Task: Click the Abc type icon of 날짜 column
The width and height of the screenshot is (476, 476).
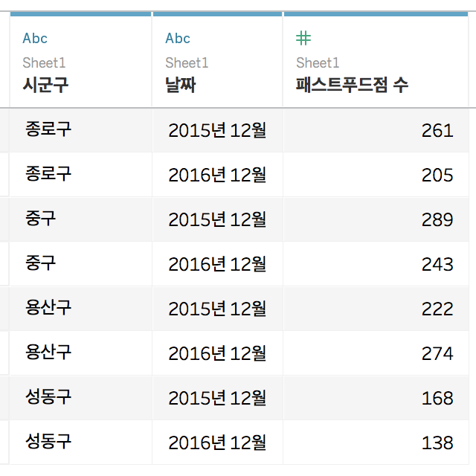Action: pos(178,39)
